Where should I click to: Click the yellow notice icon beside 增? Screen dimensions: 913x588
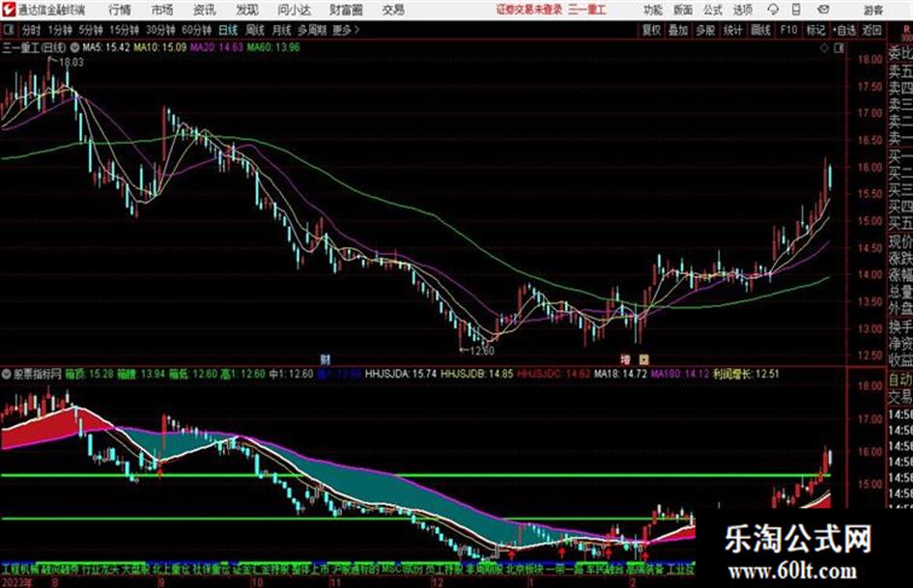coord(644,359)
